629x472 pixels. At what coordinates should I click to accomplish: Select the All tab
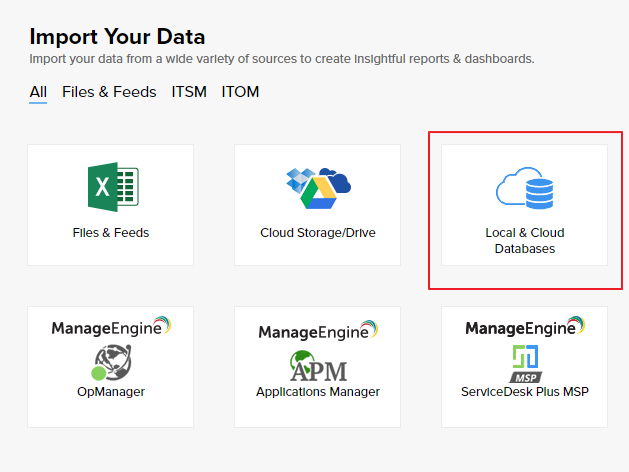point(38,92)
